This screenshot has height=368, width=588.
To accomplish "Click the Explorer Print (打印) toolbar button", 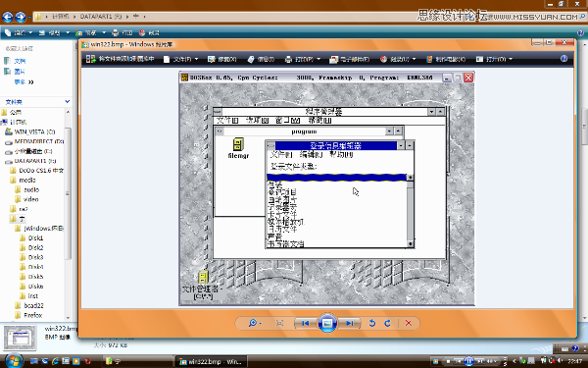I will [122, 33].
